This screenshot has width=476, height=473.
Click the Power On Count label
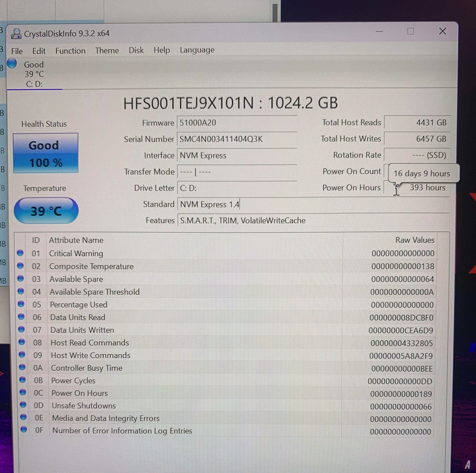pyautogui.click(x=352, y=171)
